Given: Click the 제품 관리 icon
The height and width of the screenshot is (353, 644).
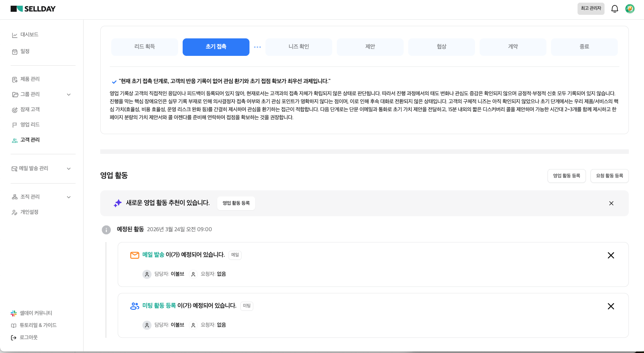Looking at the screenshot, I should click(x=15, y=79).
